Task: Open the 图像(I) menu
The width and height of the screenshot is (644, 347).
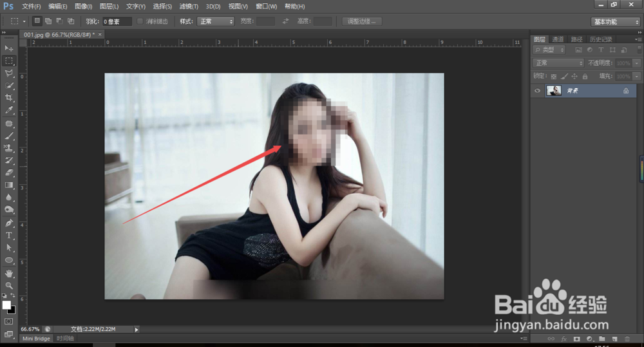Action: (83, 6)
